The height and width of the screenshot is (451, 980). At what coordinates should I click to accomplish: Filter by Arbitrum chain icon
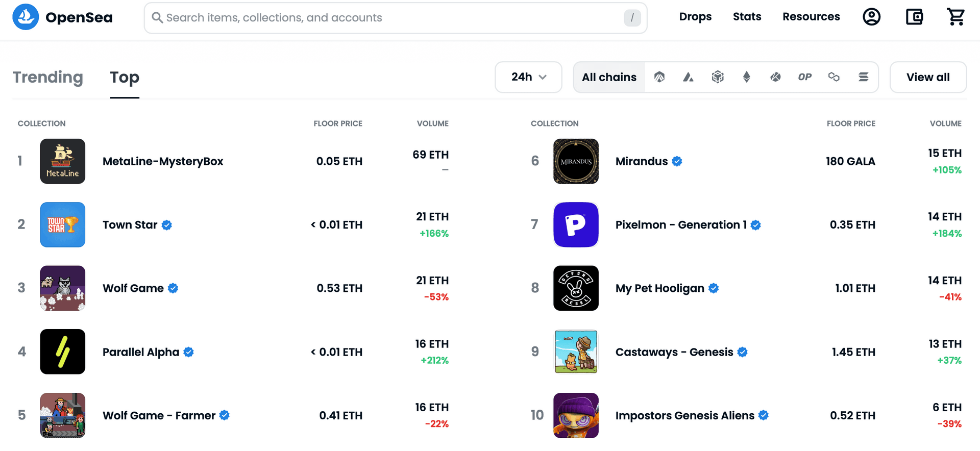click(659, 77)
